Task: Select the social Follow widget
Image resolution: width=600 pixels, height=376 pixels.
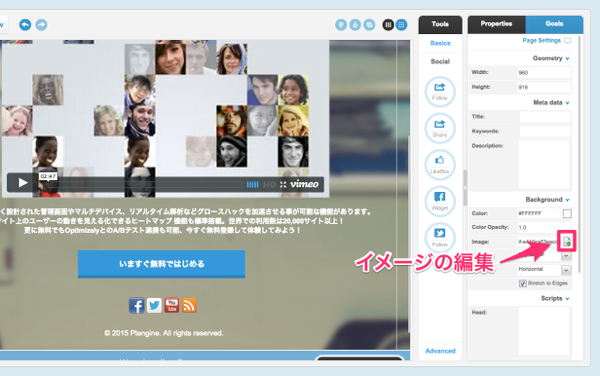Action: [x=440, y=92]
